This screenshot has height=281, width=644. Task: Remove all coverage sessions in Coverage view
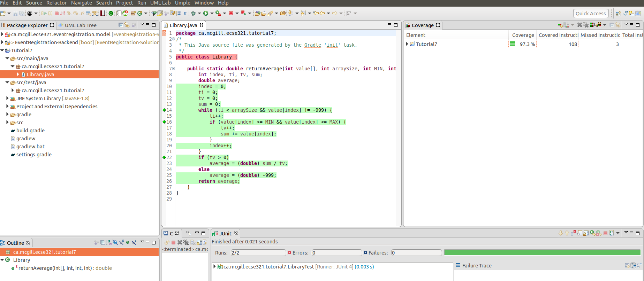click(x=586, y=25)
